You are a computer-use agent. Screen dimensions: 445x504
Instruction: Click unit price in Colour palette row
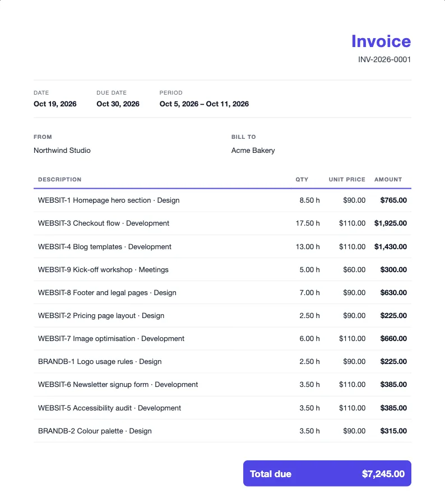tap(354, 431)
